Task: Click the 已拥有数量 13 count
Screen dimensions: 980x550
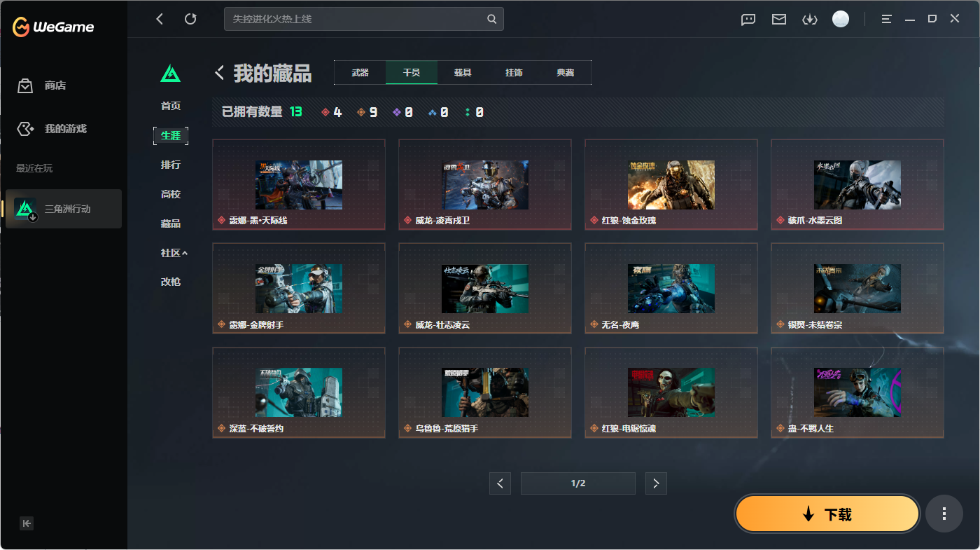Action: pos(262,112)
